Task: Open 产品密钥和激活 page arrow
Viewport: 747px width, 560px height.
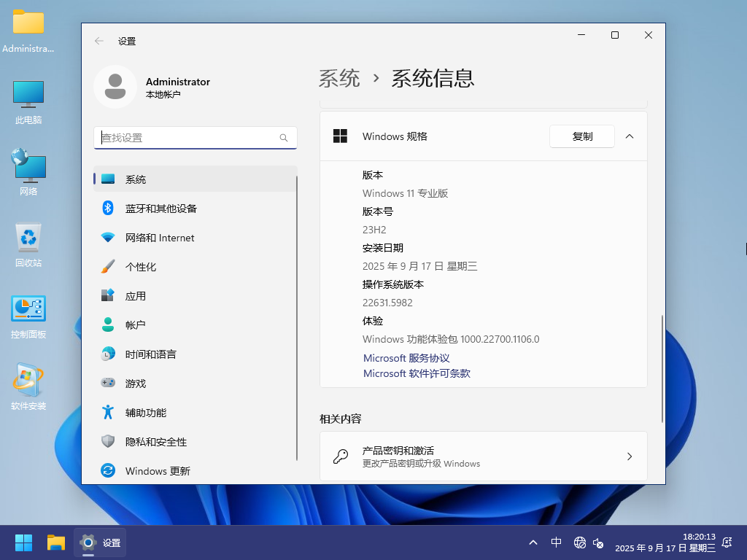Action: 630,456
